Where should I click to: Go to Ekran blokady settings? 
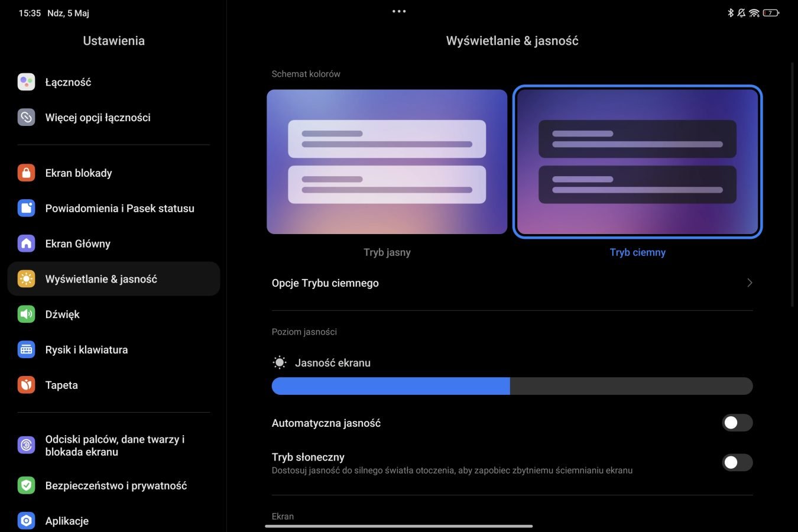(x=113, y=173)
